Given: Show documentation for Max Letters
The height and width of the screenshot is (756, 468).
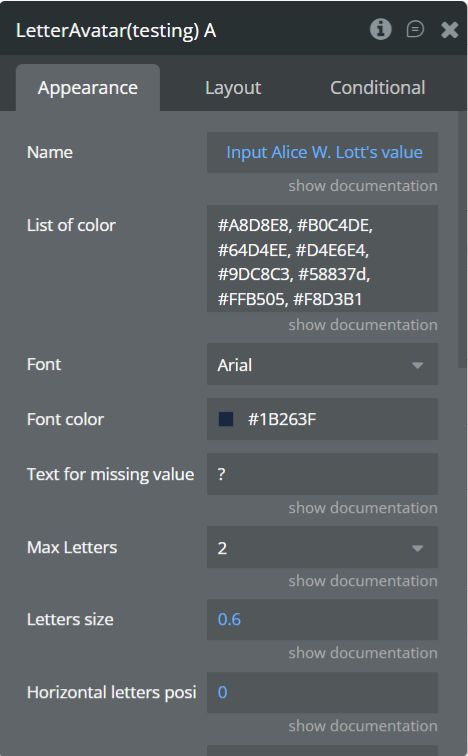Looking at the screenshot, I should coord(362,581).
